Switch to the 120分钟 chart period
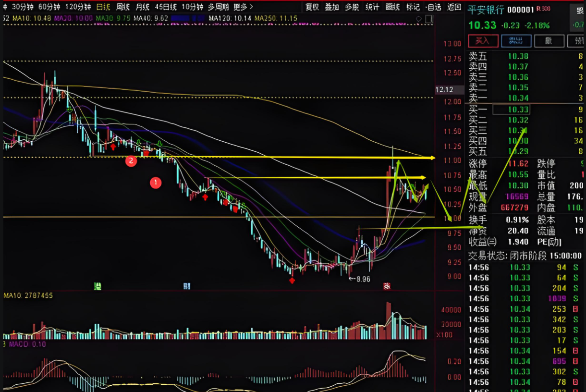The image size is (586, 392). (x=78, y=7)
